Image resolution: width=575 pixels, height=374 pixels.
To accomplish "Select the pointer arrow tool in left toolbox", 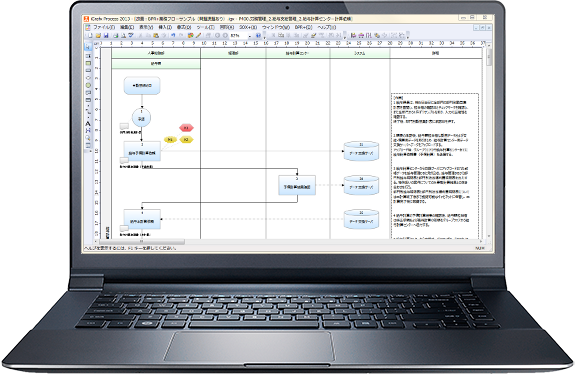I will click(x=88, y=47).
